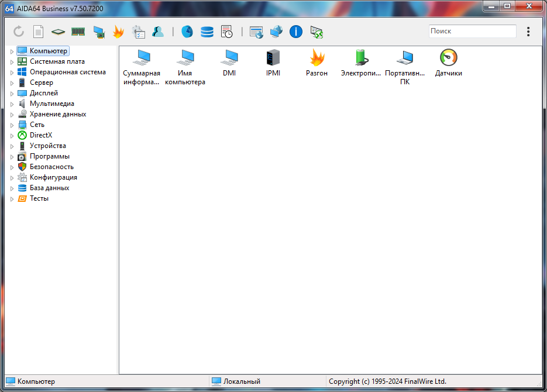The width and height of the screenshot is (547, 392).
Task: Select Системная плата in the tree
Action: point(57,61)
